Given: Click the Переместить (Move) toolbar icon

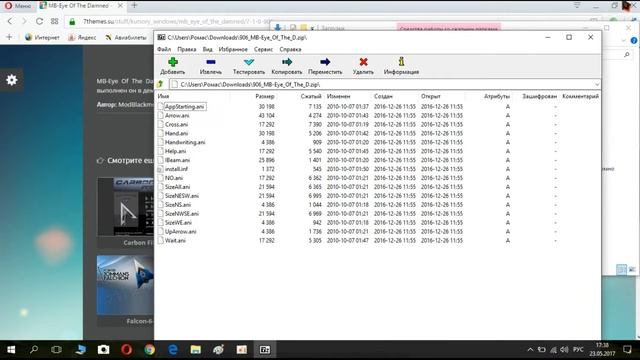Looking at the screenshot, I should pos(325,62).
